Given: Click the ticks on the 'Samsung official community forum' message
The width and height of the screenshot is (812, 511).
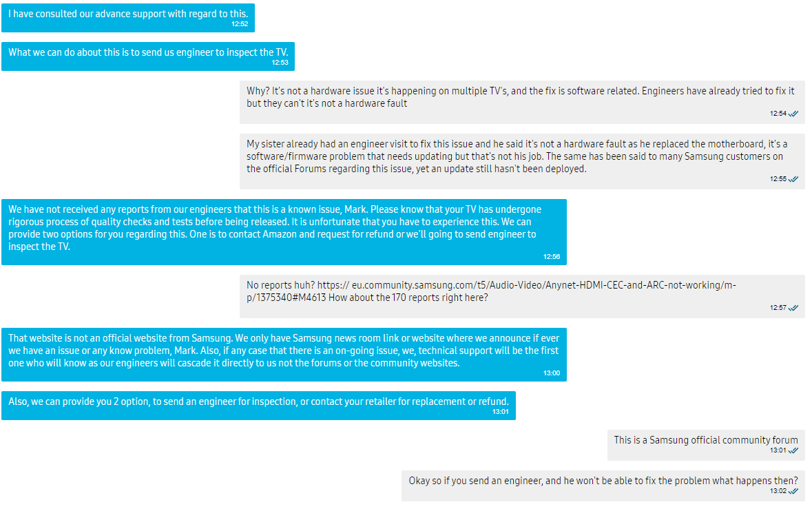Looking at the screenshot, I should [x=793, y=450].
